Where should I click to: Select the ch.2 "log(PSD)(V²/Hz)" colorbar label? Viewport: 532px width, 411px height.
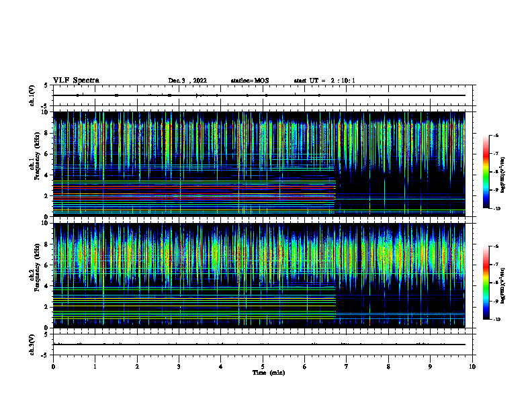[x=503, y=285]
